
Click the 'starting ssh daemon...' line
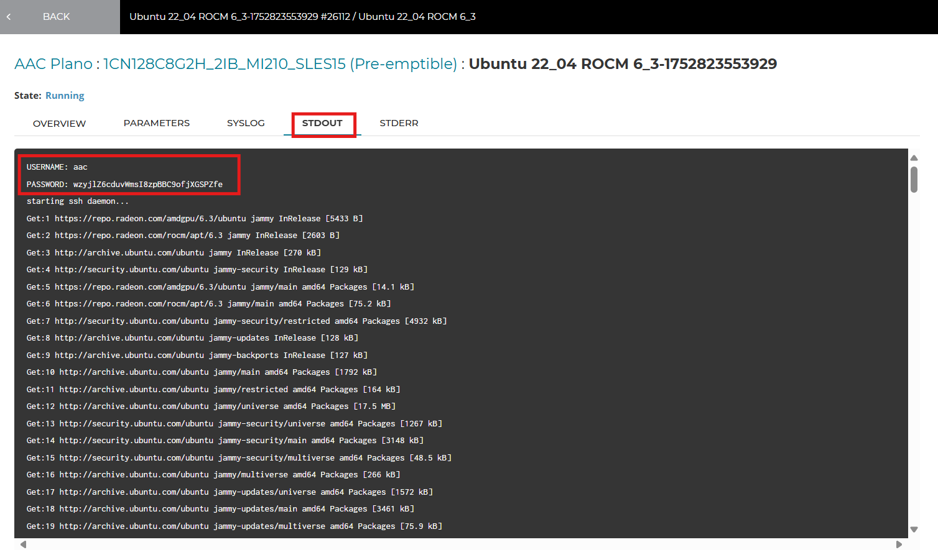78,201
